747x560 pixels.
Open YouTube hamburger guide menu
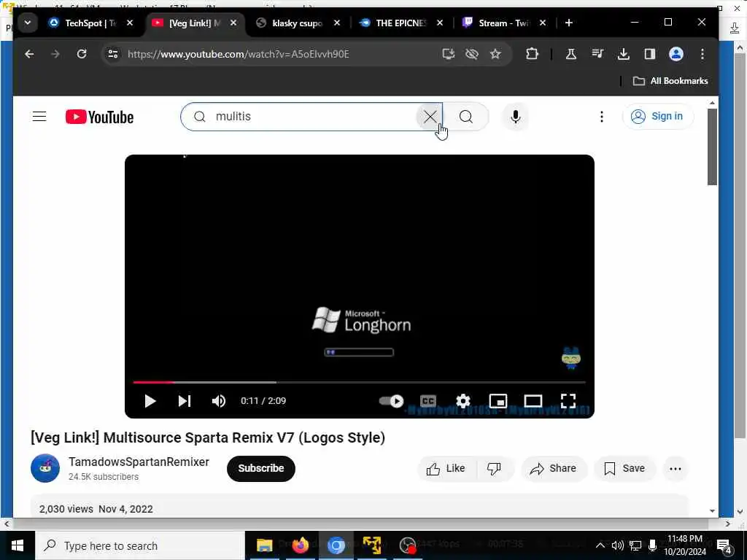(x=39, y=117)
